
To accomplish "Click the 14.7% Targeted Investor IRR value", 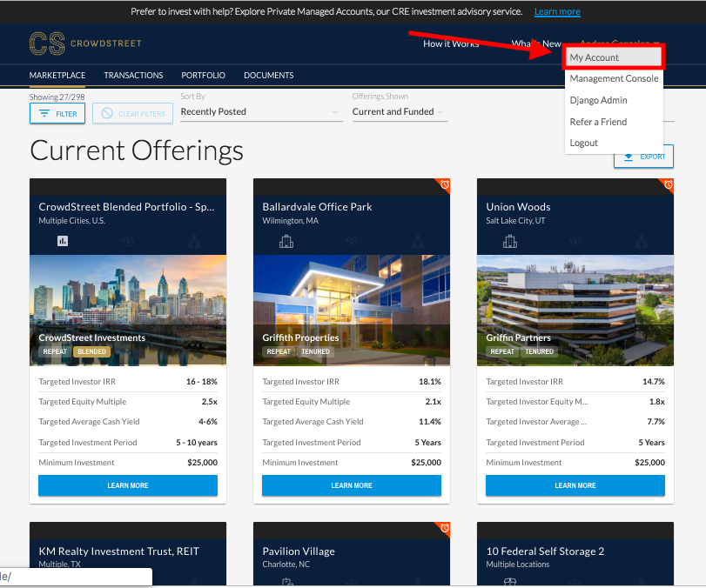I will (x=653, y=382).
